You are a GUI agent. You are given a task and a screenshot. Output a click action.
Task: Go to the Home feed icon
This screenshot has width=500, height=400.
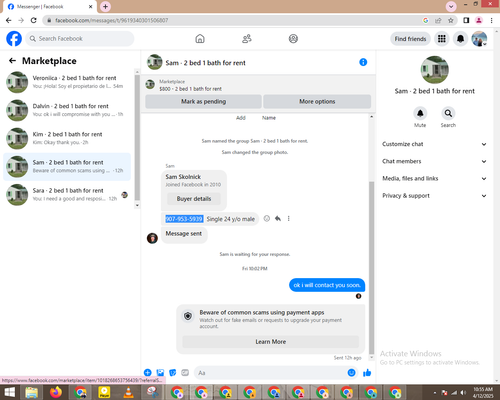point(200,39)
